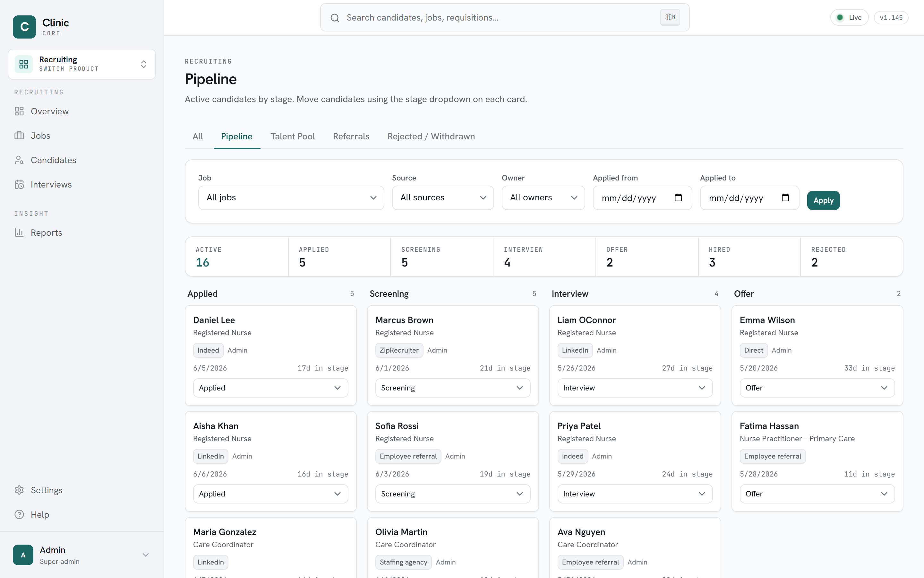The height and width of the screenshot is (578, 924).
Task: Open Settings link
Action: [82, 490]
